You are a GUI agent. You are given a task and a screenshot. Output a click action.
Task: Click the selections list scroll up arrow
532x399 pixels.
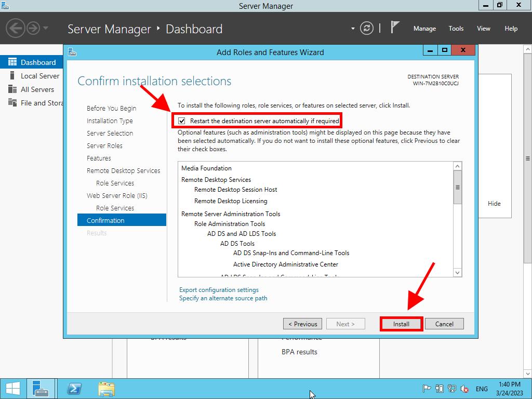[x=457, y=166]
